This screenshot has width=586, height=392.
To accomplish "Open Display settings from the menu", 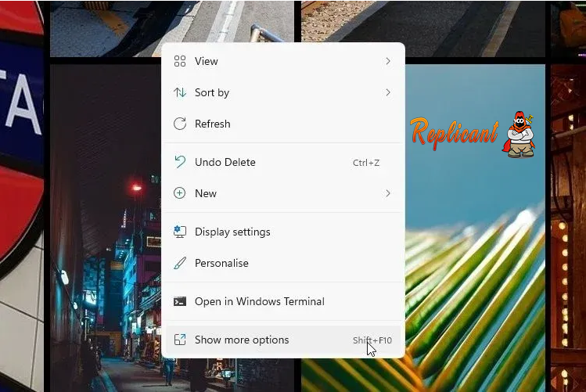I will [x=283, y=232].
